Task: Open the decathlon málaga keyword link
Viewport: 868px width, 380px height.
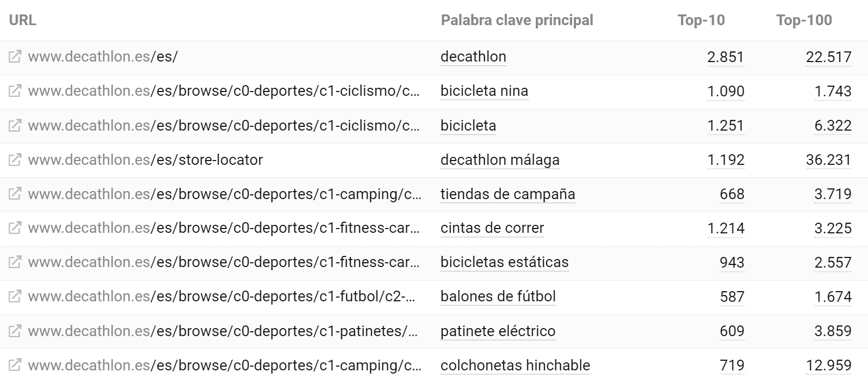Action: (499, 159)
